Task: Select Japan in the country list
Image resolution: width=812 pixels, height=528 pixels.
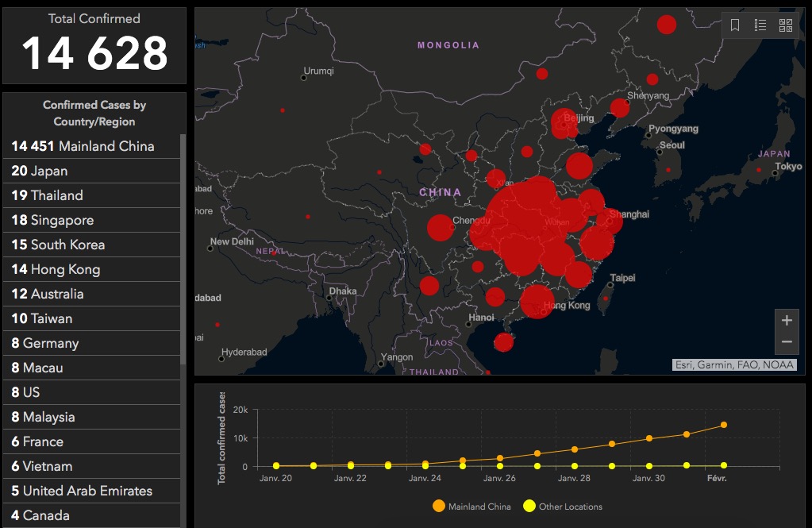Action: (x=91, y=171)
